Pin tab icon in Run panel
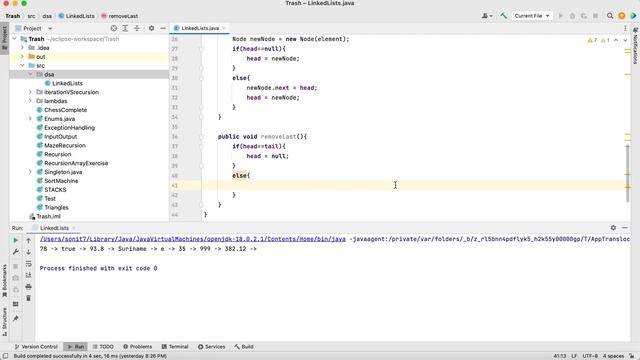Screen dimensions: 640x360 tap(16, 318)
